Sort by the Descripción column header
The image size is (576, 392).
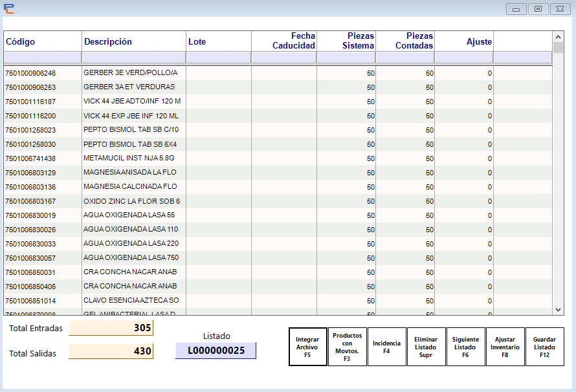tap(133, 41)
